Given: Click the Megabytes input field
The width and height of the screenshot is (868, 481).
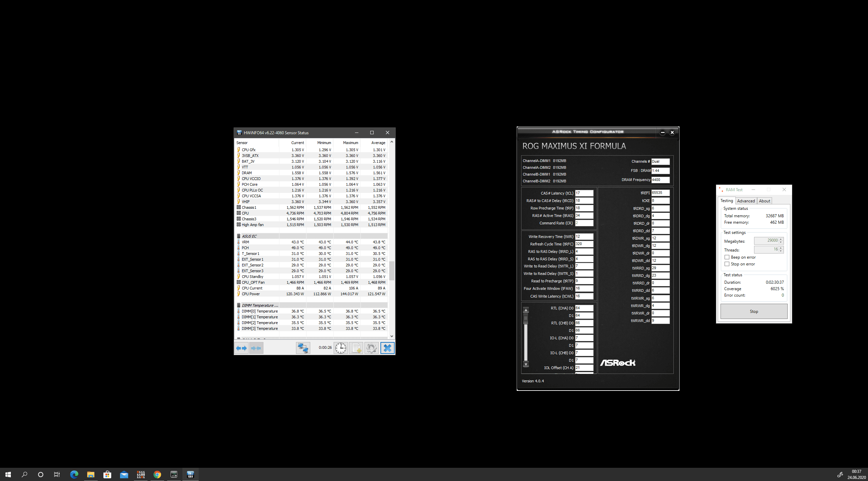Looking at the screenshot, I should [767, 241].
